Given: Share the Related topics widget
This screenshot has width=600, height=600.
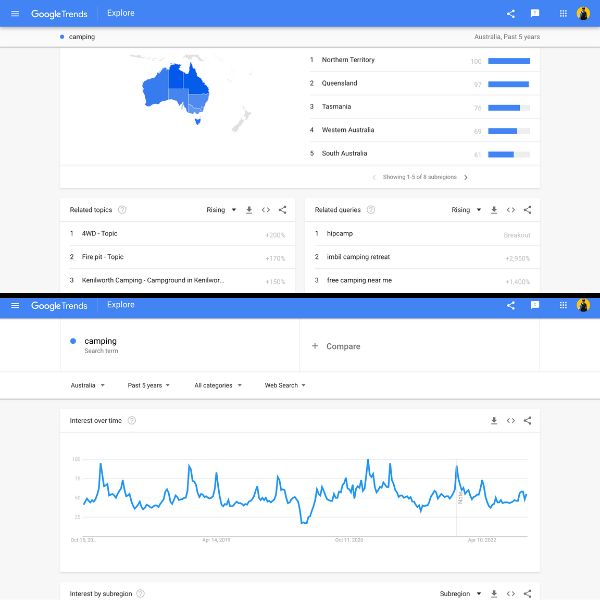Looking at the screenshot, I should (x=282, y=210).
